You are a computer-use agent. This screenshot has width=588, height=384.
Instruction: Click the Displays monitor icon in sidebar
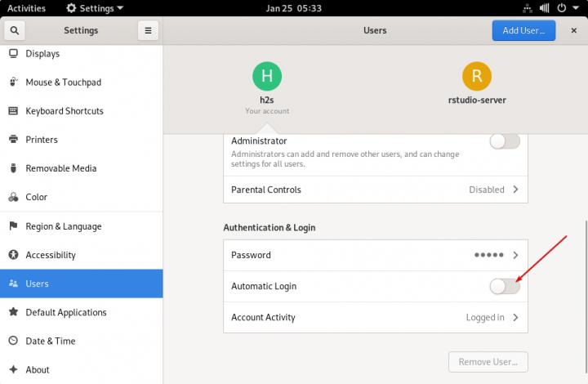point(14,54)
